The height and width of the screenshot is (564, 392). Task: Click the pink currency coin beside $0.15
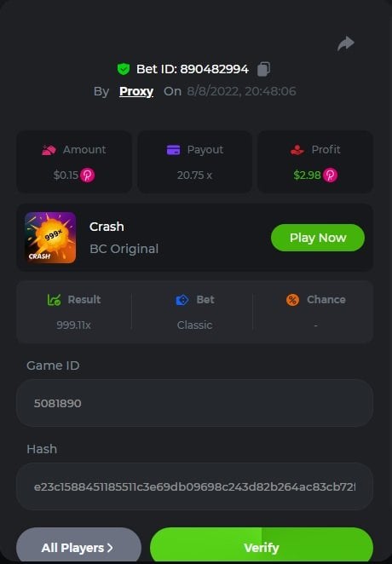pyautogui.click(x=88, y=176)
